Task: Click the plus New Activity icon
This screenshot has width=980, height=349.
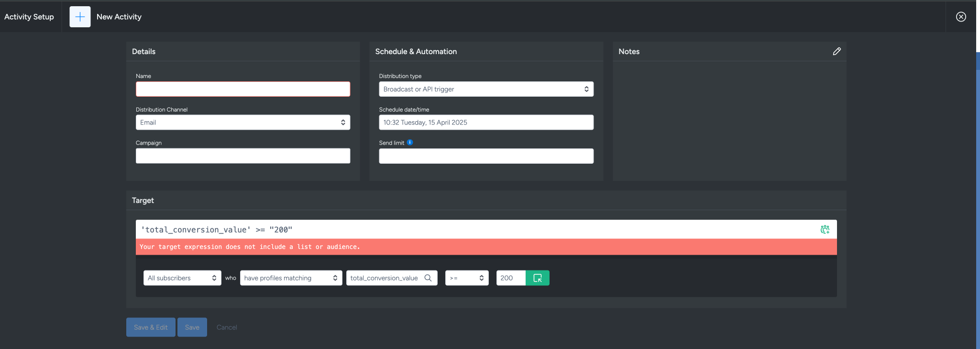Action: [x=80, y=17]
